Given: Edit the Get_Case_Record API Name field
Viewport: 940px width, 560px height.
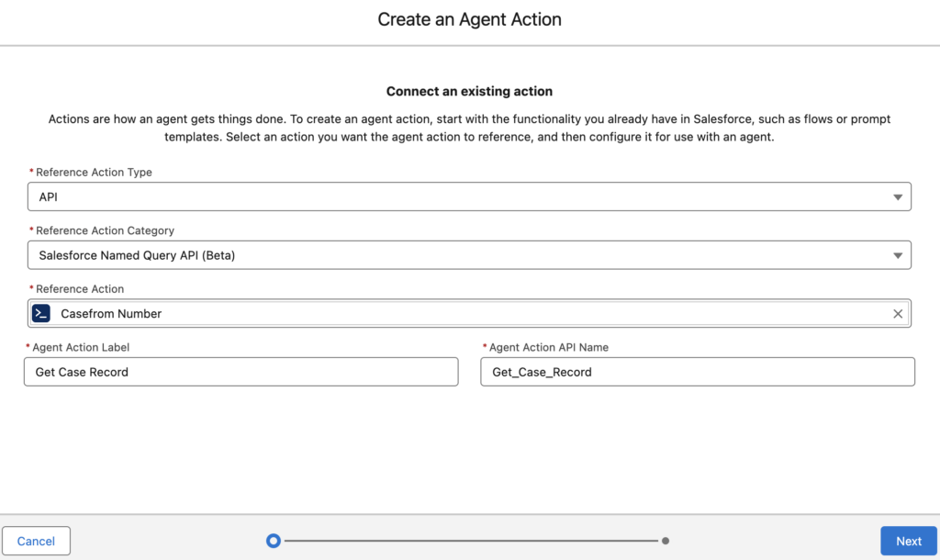Looking at the screenshot, I should (x=698, y=371).
